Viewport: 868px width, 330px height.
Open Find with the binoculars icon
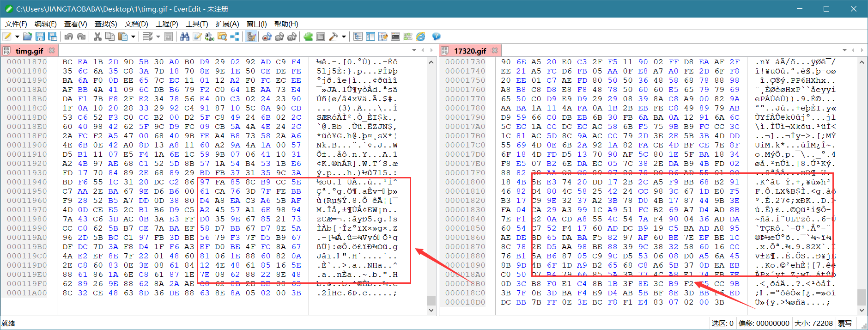click(185, 37)
